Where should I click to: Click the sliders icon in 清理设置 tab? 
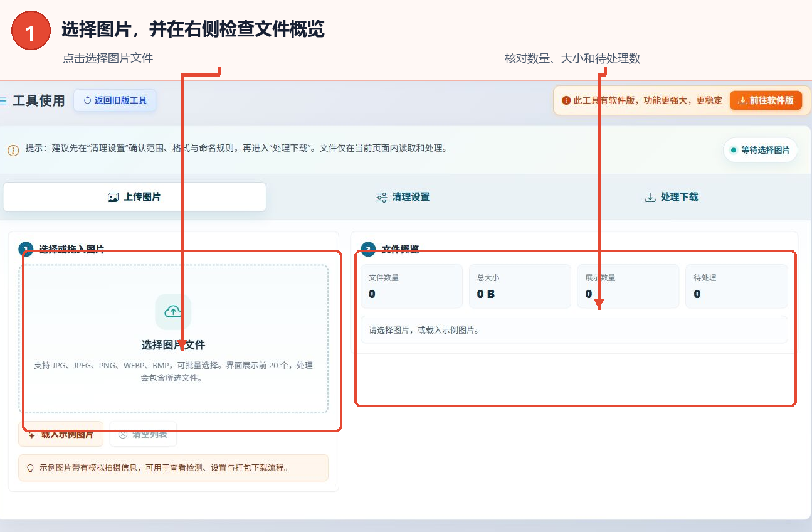click(x=381, y=198)
